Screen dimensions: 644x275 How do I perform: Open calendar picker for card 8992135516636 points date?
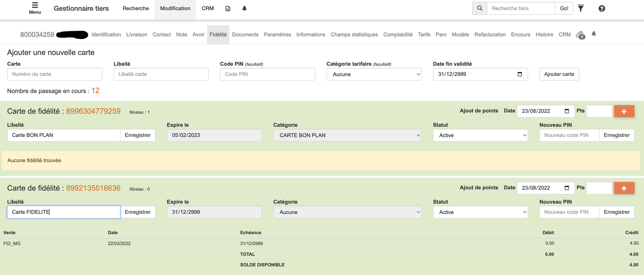tap(567, 188)
